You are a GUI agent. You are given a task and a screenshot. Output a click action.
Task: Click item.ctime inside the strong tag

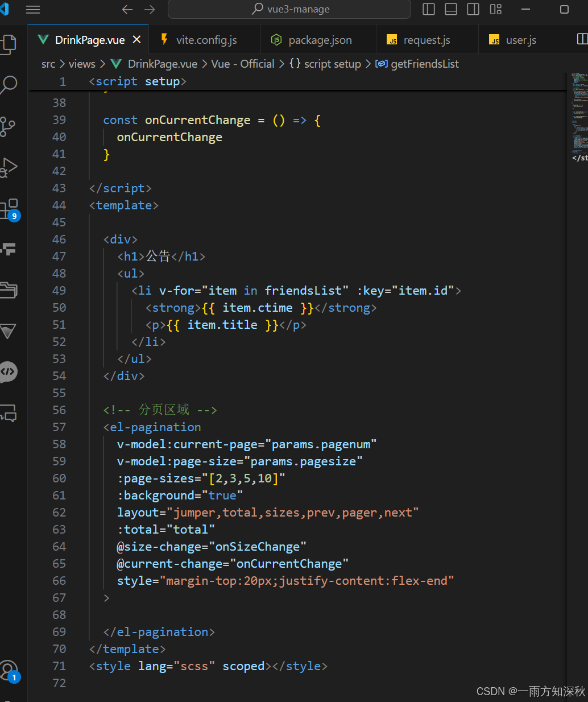(257, 308)
